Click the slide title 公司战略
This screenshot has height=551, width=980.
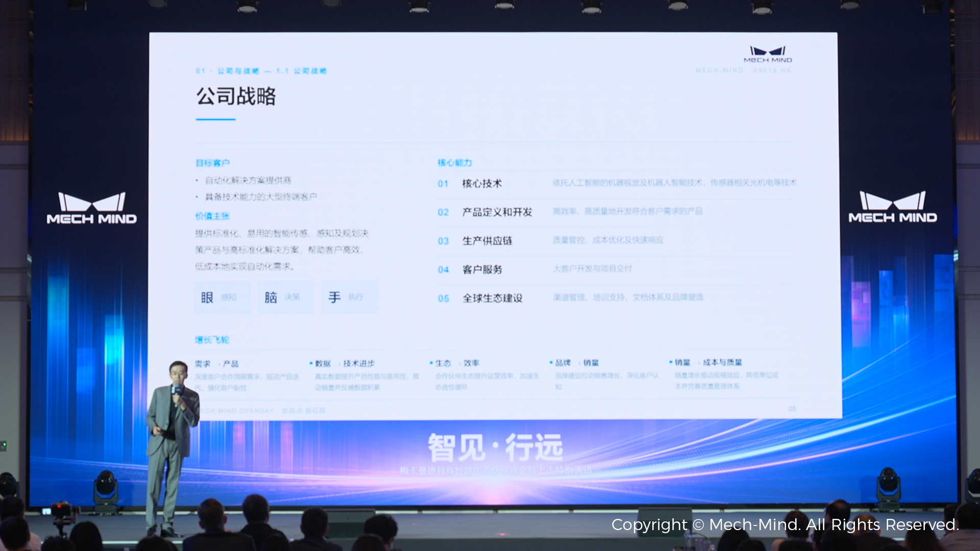tap(236, 96)
